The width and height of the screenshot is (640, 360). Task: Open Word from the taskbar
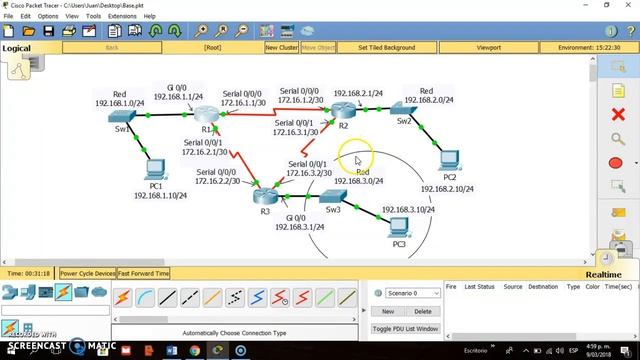point(172,351)
